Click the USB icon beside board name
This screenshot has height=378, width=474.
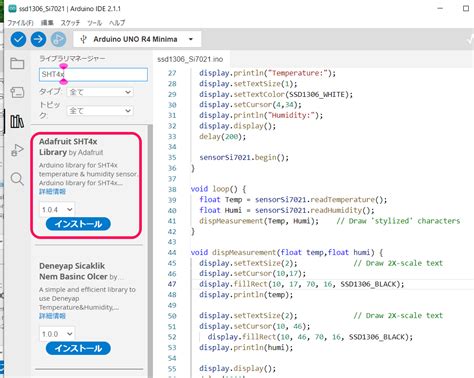click(x=84, y=39)
